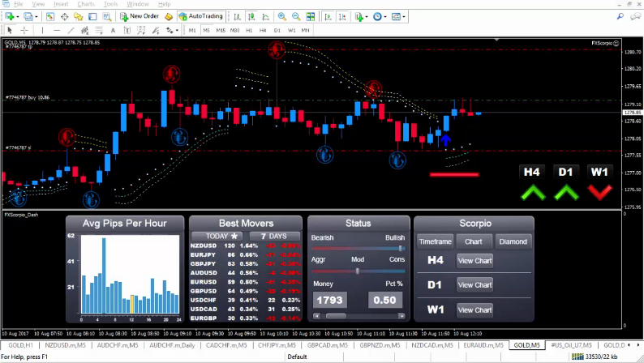Toggle chart shift icon
This screenshot has width=644, height=363.
pos(342,17)
